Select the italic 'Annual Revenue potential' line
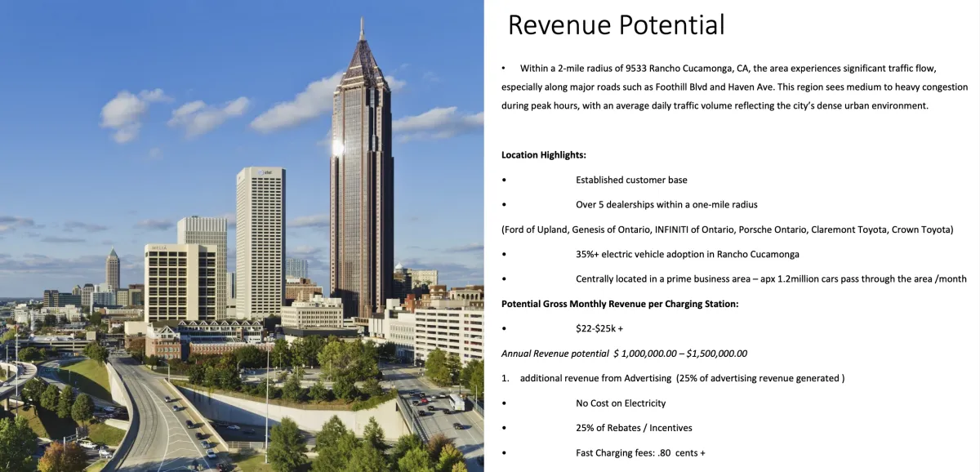980x472 pixels. 624,354
